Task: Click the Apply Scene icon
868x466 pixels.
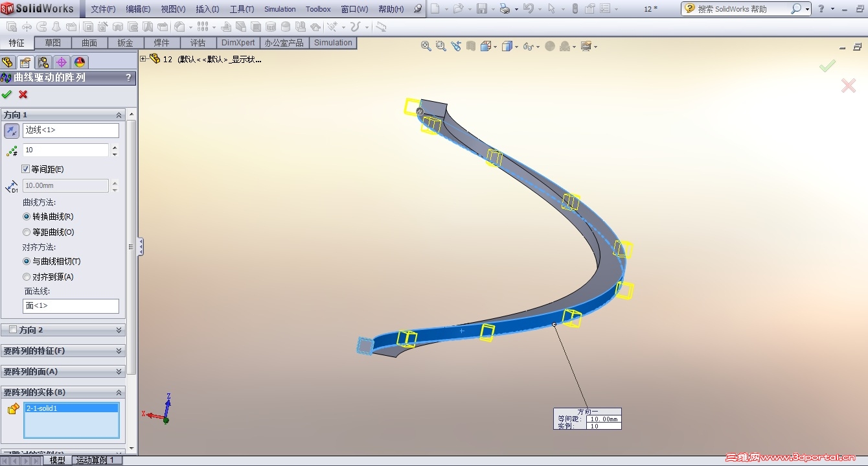Action: coord(565,46)
